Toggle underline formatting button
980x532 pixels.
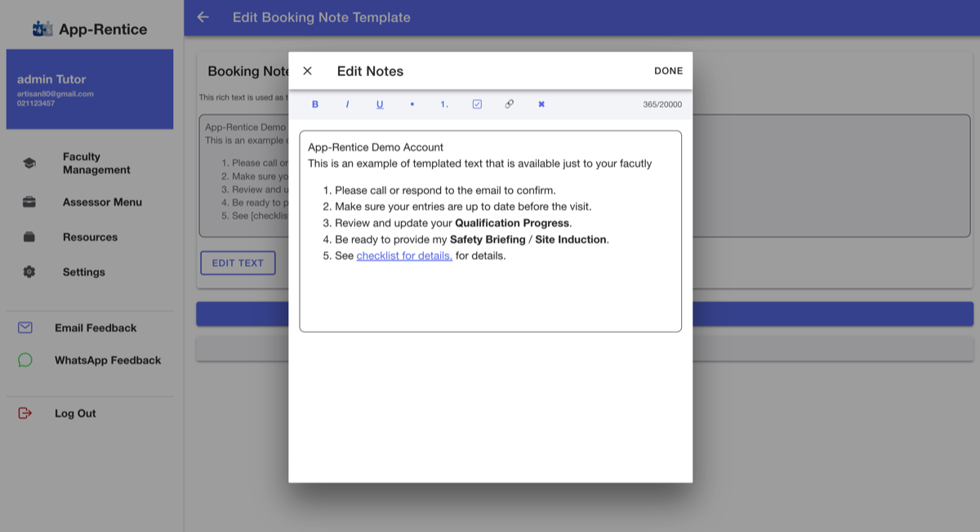(x=380, y=104)
